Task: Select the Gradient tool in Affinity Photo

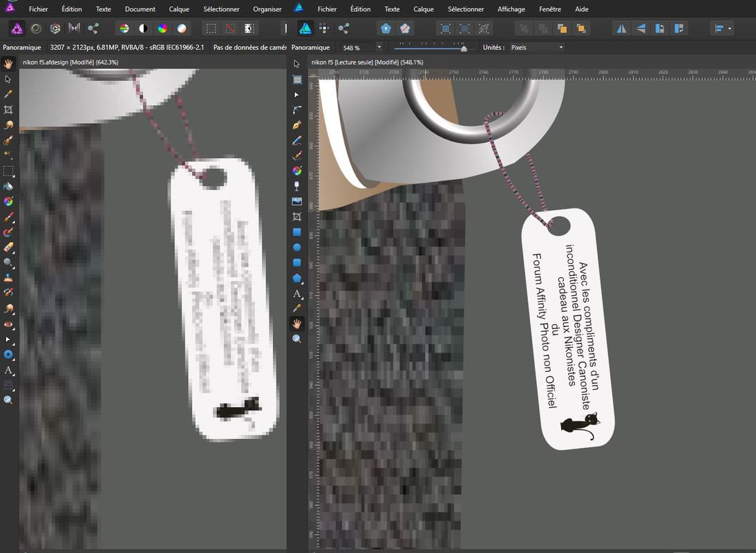Action: coord(8,202)
